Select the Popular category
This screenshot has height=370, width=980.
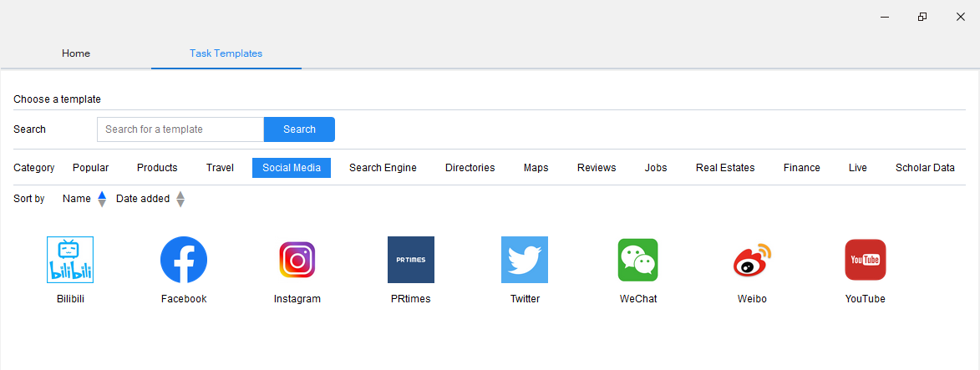[91, 168]
